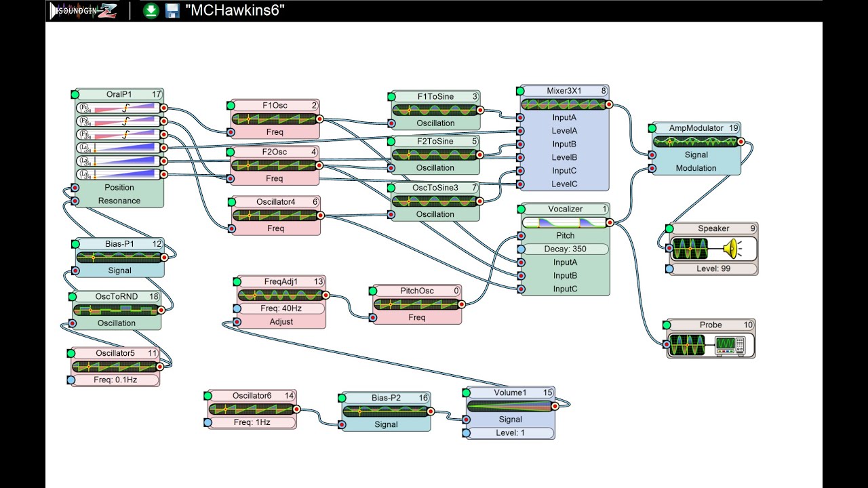Toggle the green enable light on AmpModulator

tap(652, 128)
